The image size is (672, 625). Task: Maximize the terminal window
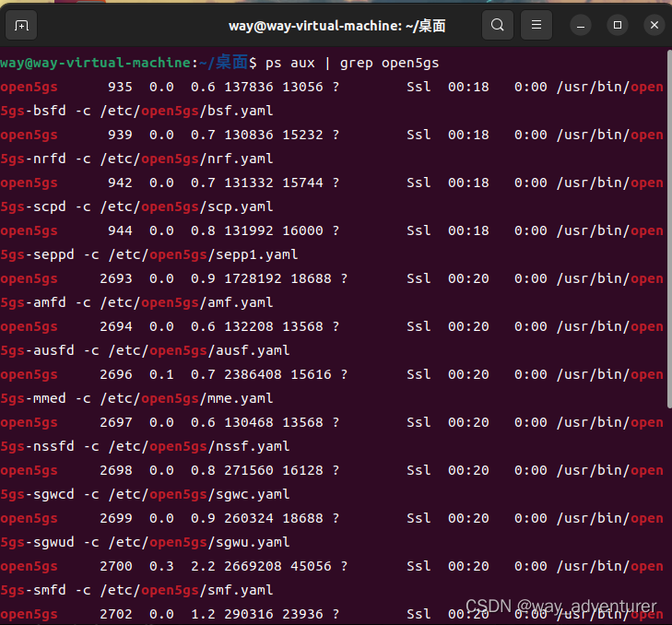point(618,25)
